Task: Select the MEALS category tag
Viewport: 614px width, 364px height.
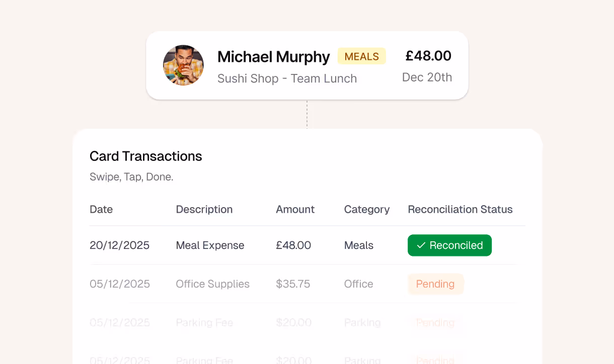Action: tap(361, 56)
